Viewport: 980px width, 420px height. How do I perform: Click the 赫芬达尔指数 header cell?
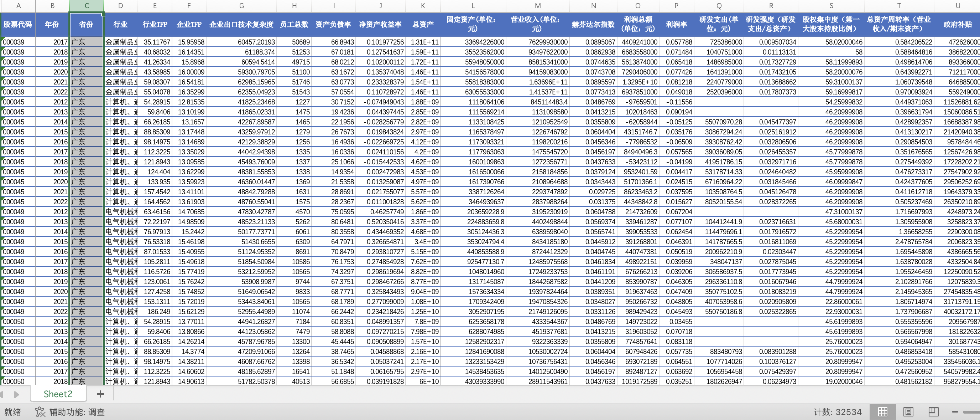[593, 24]
